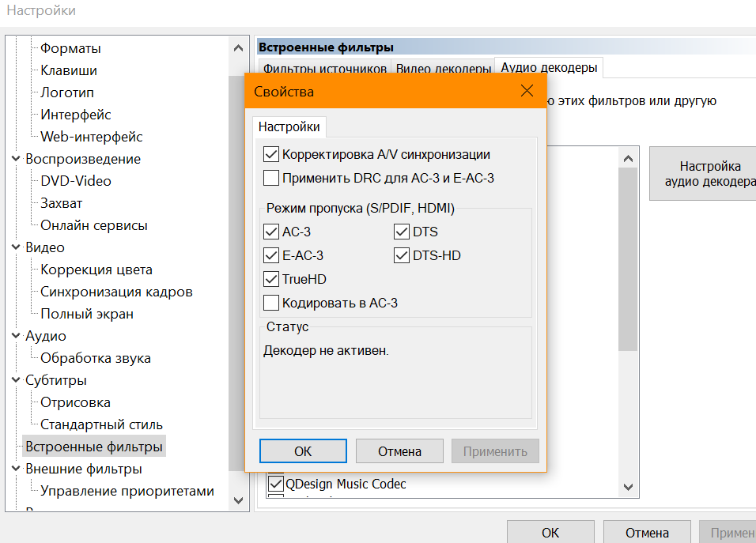Close the Свойства dialog with X
The image size is (756, 543).
coord(527,91)
